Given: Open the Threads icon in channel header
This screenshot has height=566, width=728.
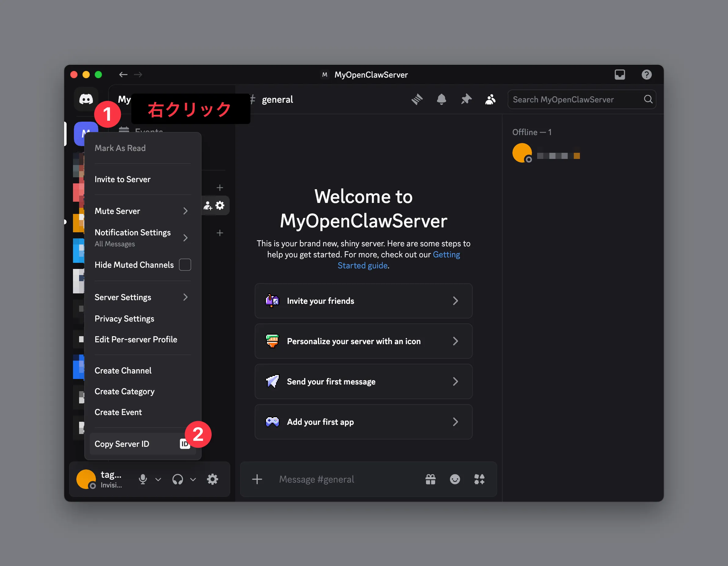Looking at the screenshot, I should 417,99.
